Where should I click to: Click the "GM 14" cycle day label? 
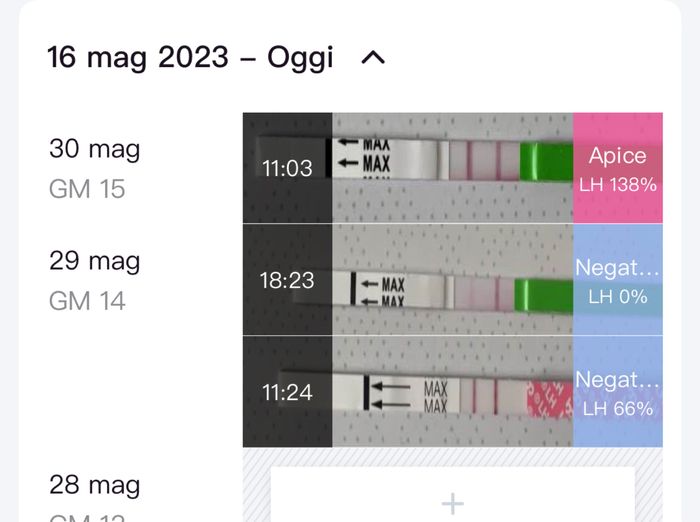[87, 300]
